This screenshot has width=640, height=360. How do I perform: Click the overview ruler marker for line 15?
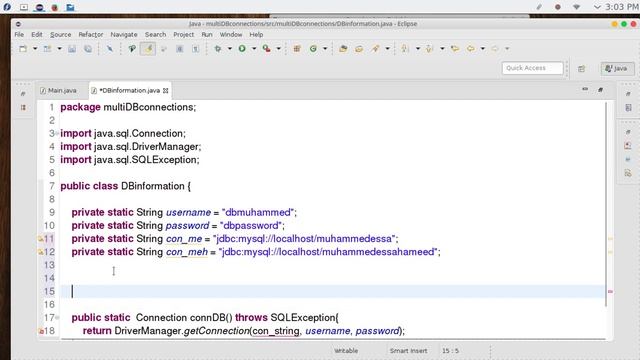pyautogui.click(x=610, y=291)
